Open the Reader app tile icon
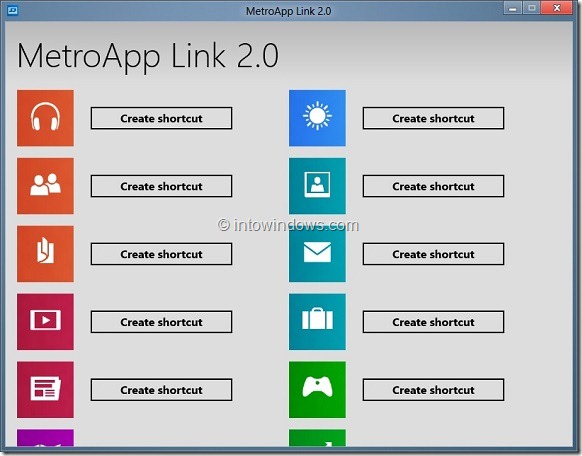 click(45, 254)
